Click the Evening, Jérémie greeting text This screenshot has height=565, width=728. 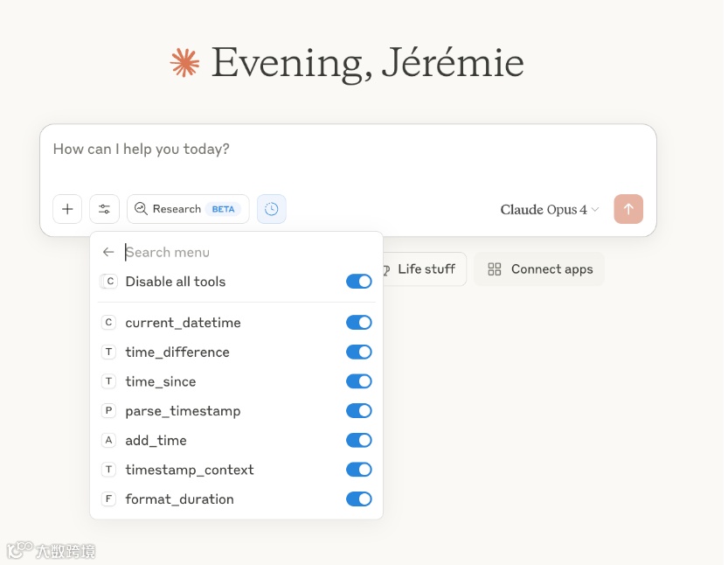pyautogui.click(x=368, y=63)
